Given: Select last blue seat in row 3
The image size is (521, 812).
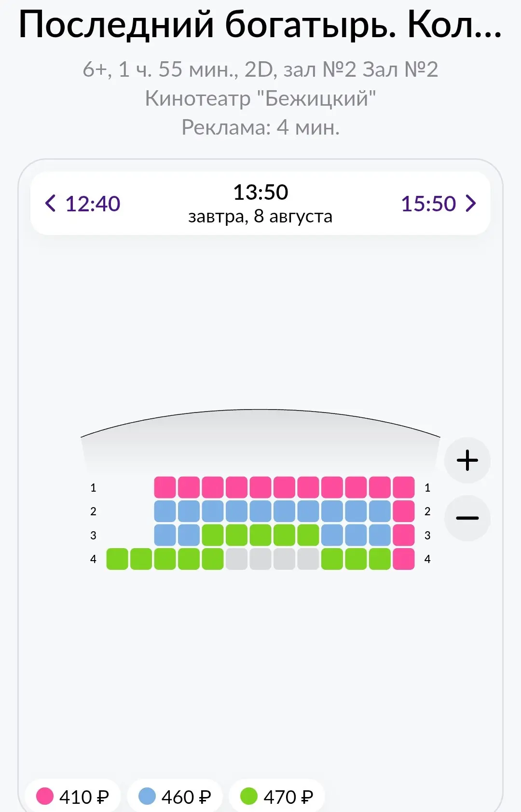Looking at the screenshot, I should [380, 535].
